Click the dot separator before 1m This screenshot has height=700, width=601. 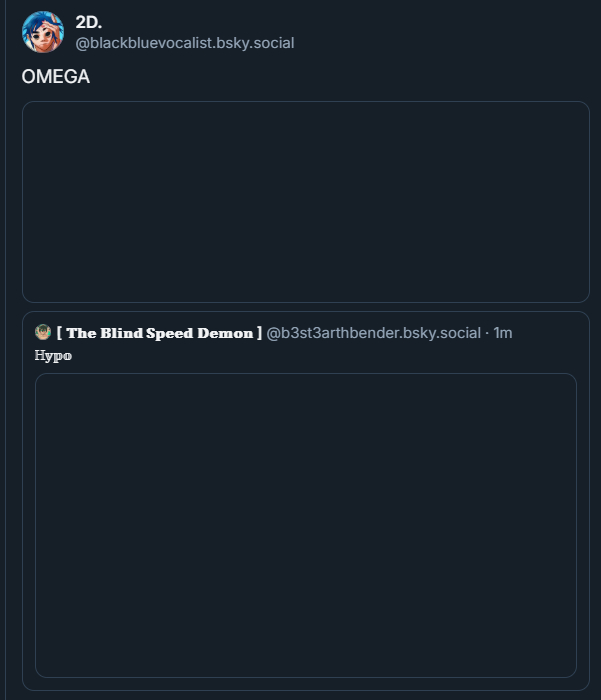coord(487,333)
